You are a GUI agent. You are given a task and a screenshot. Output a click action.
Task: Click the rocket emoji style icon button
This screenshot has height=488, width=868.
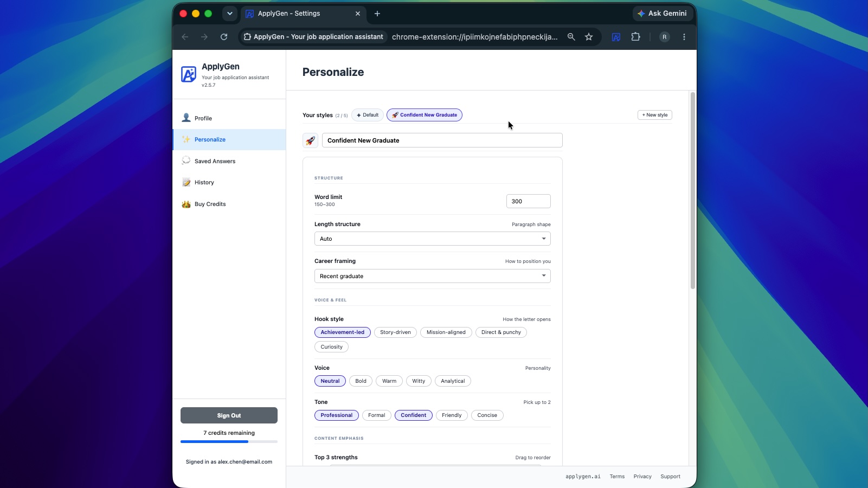point(310,140)
